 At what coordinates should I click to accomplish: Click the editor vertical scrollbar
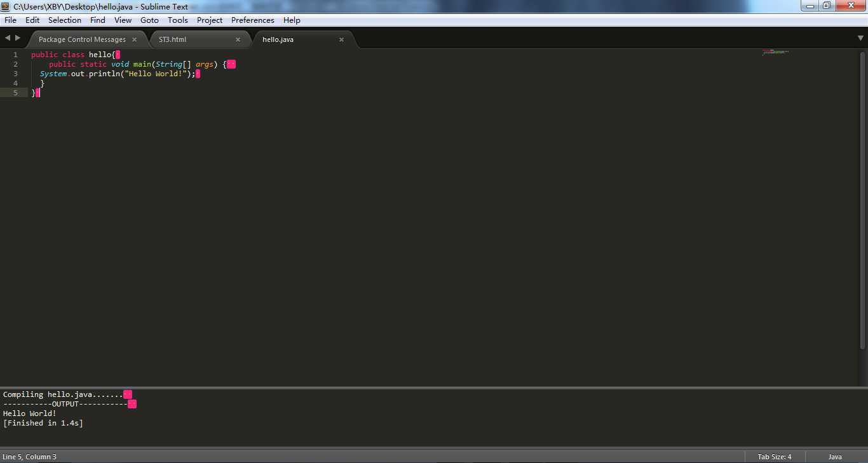pos(862,200)
